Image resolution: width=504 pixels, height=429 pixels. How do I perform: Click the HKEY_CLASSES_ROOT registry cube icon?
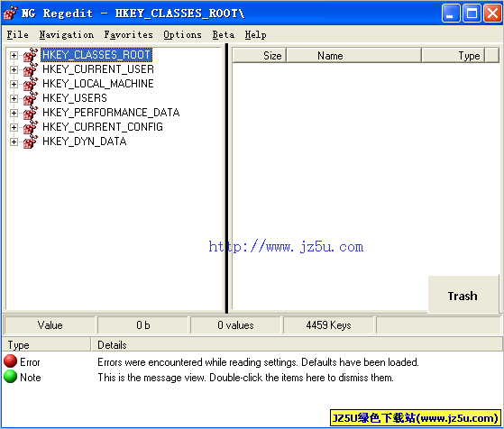(31, 55)
